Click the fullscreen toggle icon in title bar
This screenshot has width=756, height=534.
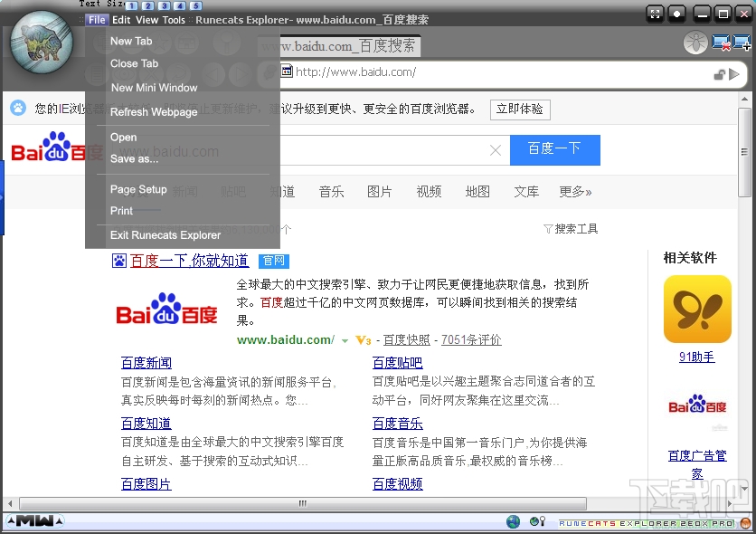[655, 14]
